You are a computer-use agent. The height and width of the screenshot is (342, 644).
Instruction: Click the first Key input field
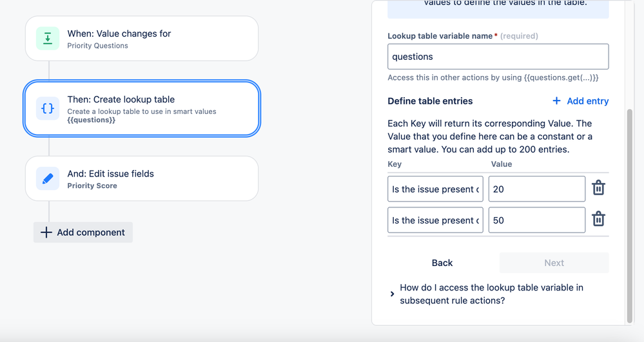pos(435,189)
